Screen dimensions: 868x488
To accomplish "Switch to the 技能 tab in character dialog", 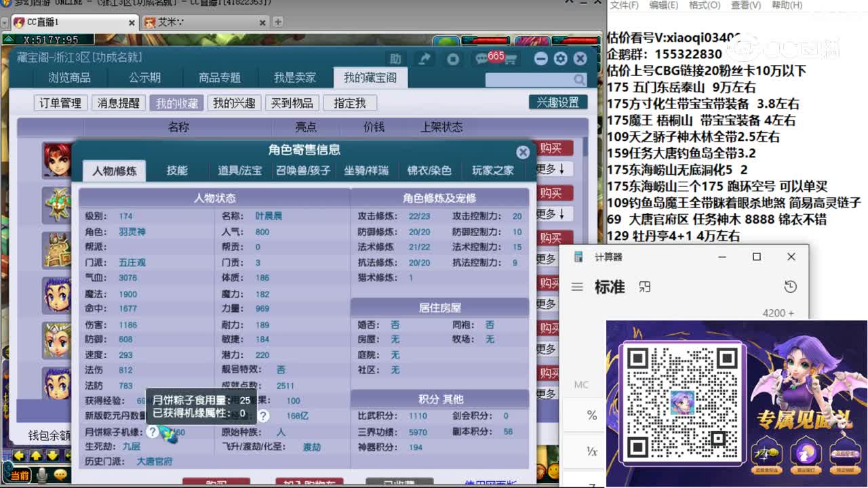I will click(x=177, y=170).
